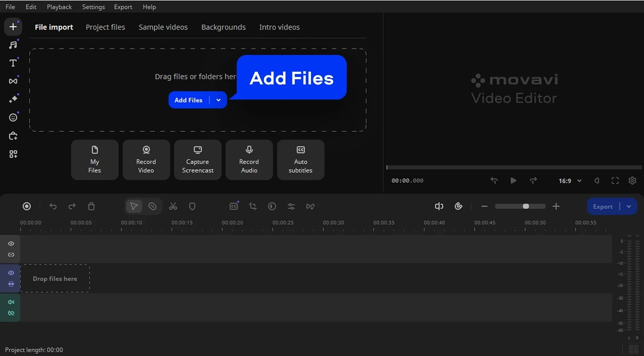Click the Capture Screencast button
644x356 pixels.
198,160
